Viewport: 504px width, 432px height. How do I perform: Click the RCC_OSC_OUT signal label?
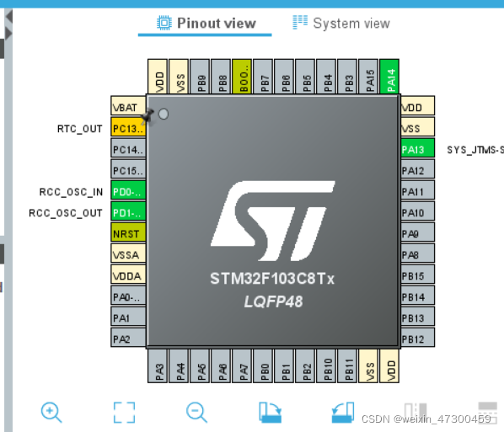click(x=66, y=213)
